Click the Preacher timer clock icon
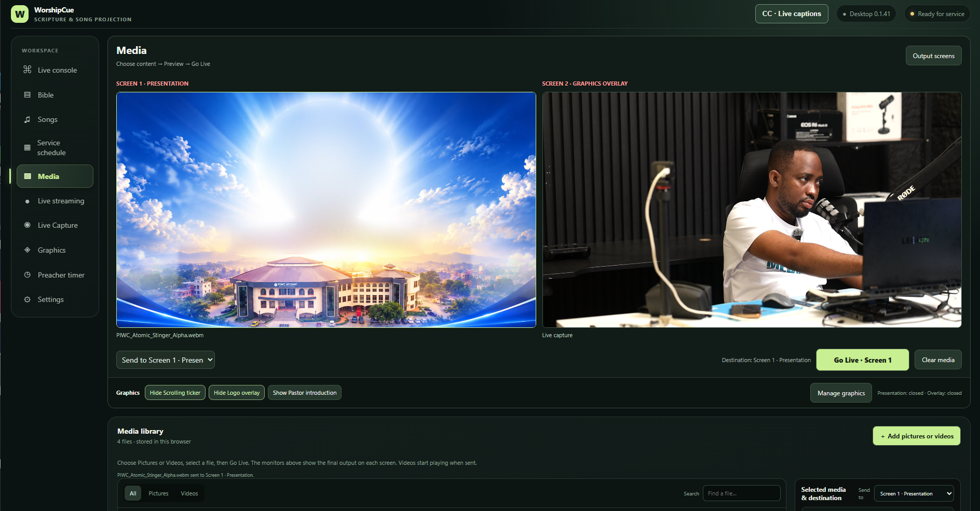 click(28, 275)
